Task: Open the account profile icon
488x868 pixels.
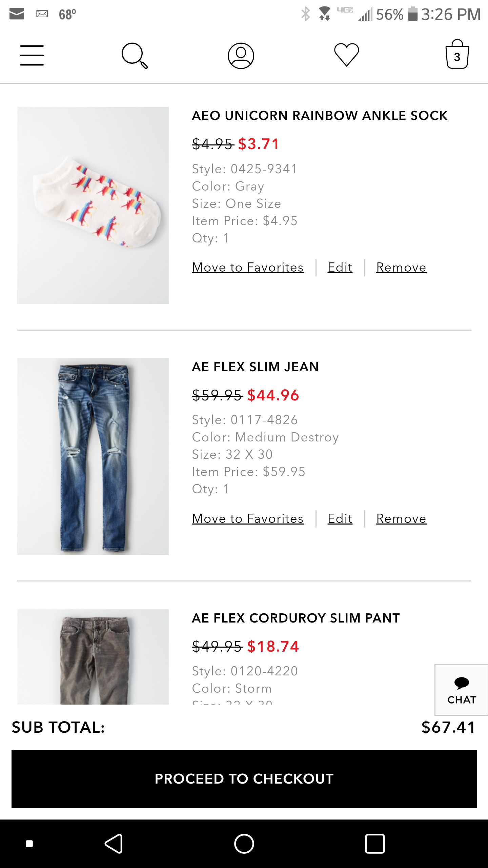Action: click(x=241, y=56)
